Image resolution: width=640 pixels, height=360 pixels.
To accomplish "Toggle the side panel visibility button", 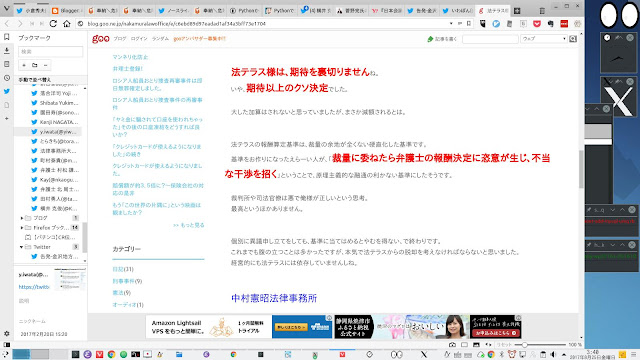I will (x=7, y=345).
